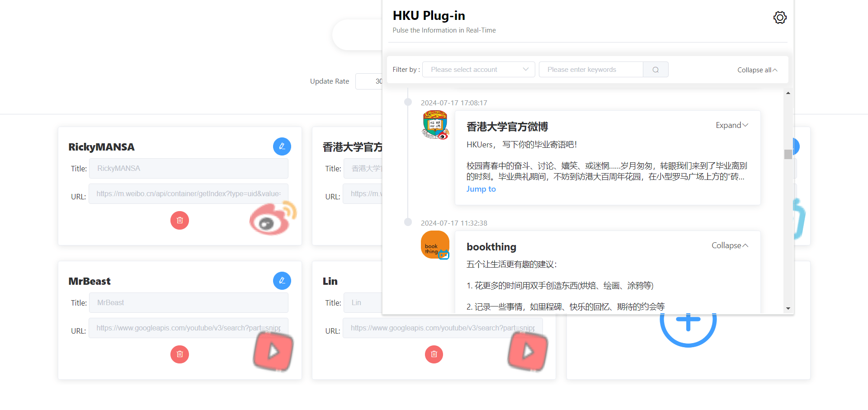Click the RickyMANSA Title field
Image resolution: width=868 pixels, height=410 pixels.
189,168
